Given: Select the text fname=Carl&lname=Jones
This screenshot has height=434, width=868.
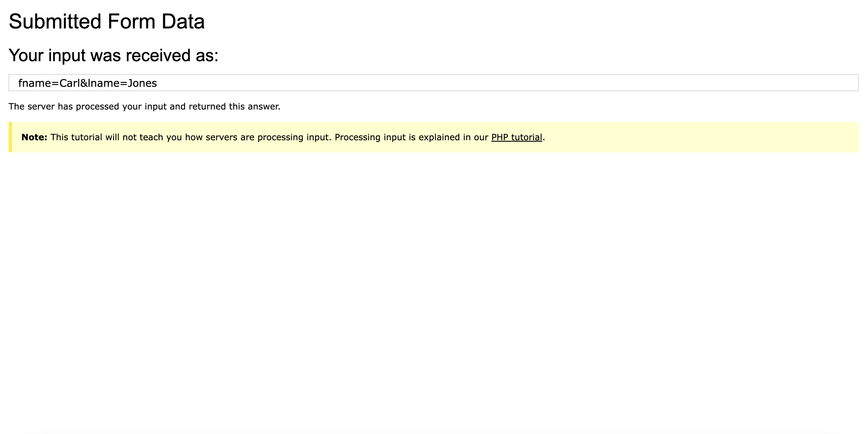Looking at the screenshot, I should (x=88, y=83).
